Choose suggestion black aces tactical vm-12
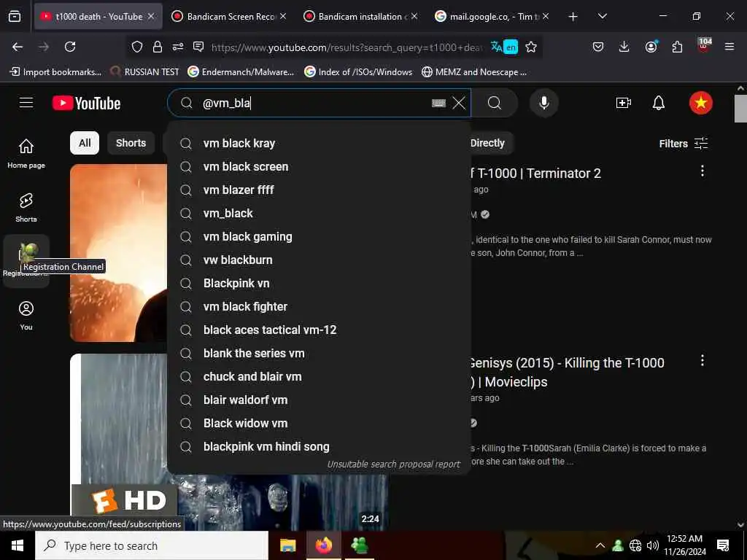 320,330
